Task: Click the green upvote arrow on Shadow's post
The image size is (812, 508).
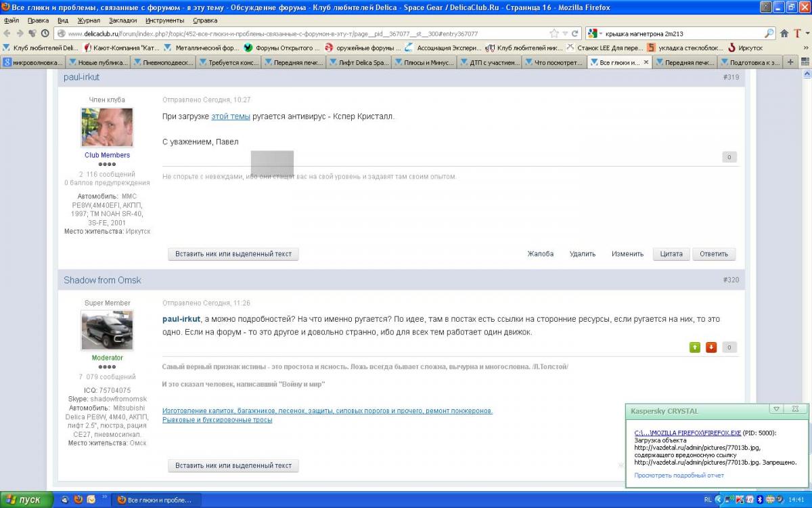Action: coord(694,347)
